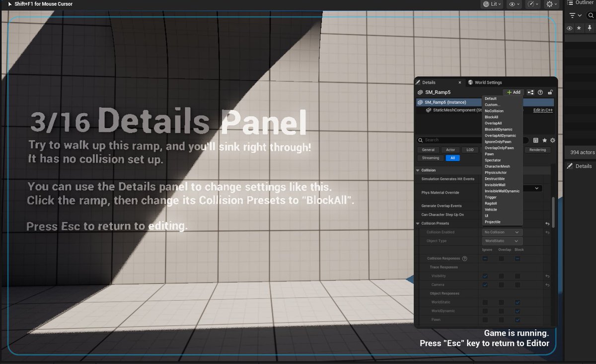Choose Spectator preset
The height and width of the screenshot is (364, 596).
click(x=493, y=160)
